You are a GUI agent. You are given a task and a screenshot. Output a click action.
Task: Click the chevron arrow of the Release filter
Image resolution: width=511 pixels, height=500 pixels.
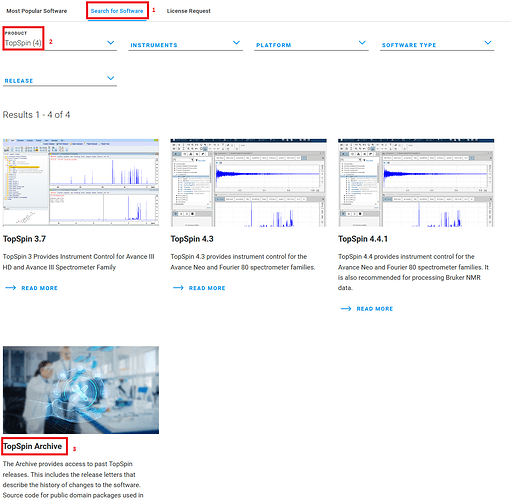[111, 78]
